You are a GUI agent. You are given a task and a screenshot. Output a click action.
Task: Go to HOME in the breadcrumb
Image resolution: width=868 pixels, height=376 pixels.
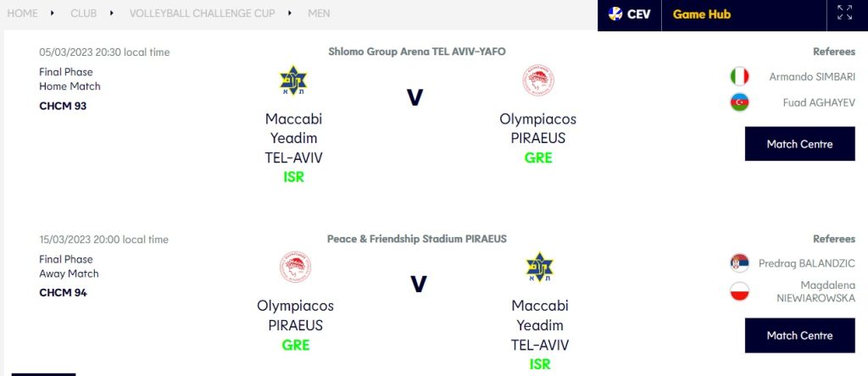[x=22, y=14]
